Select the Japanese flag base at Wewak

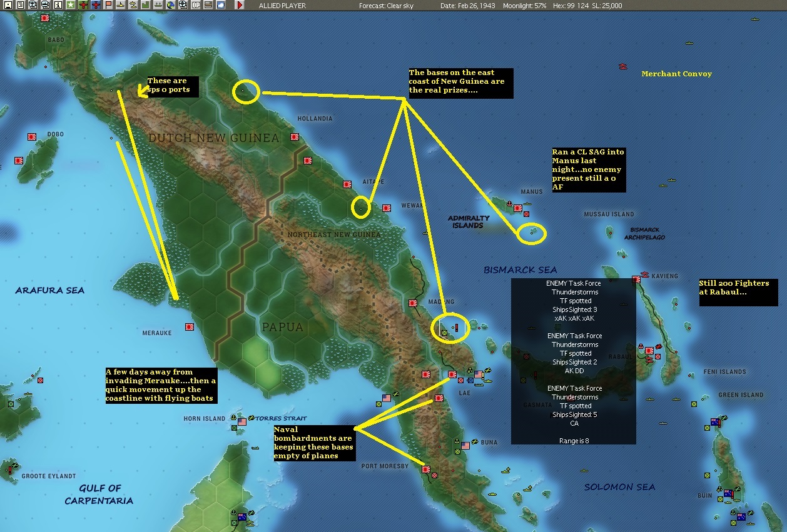click(387, 208)
